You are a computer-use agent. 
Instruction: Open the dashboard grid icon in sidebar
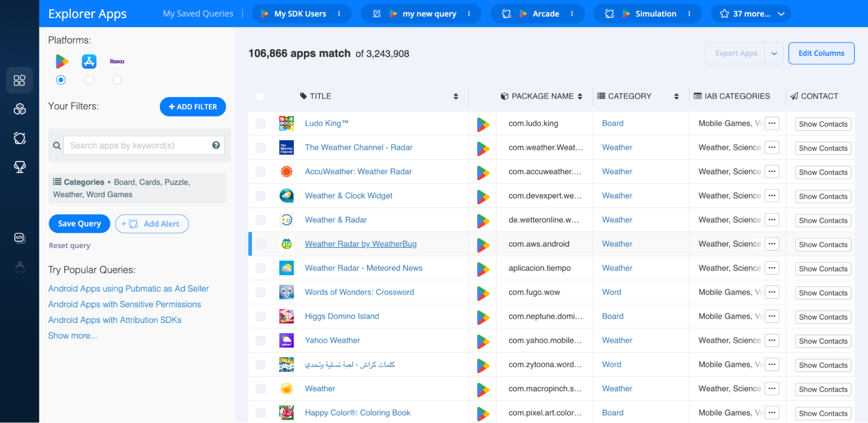[20, 80]
